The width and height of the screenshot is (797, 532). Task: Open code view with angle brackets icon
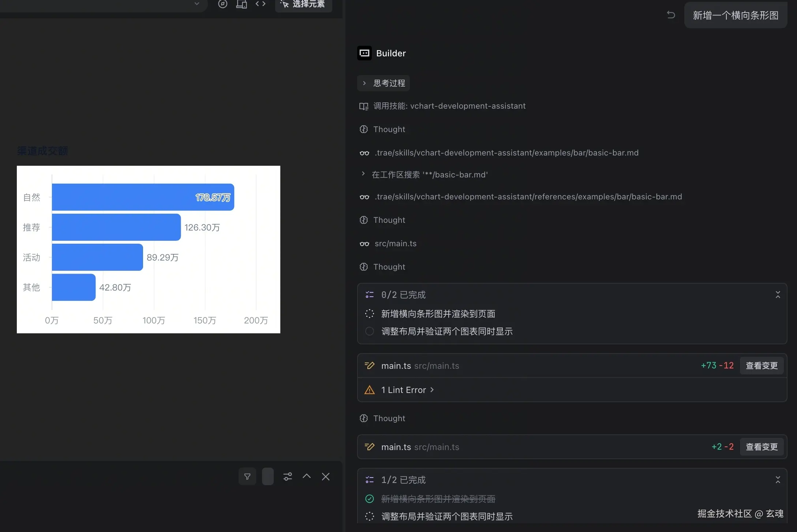pos(261,4)
